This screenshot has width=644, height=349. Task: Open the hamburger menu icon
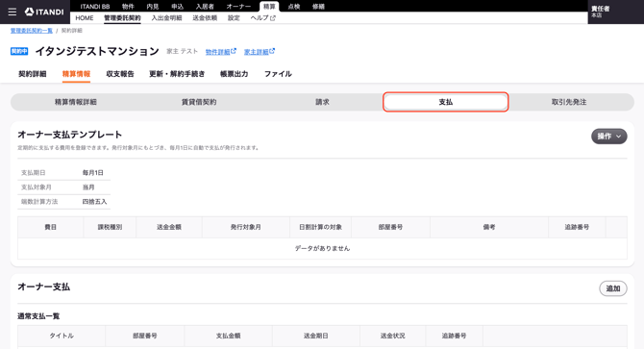tap(12, 12)
